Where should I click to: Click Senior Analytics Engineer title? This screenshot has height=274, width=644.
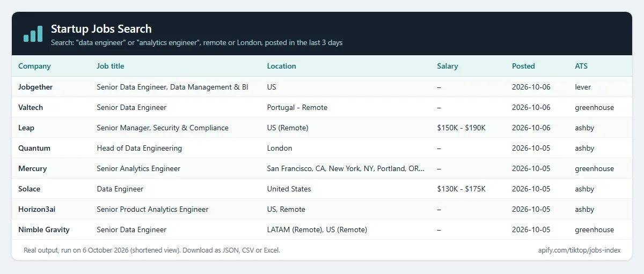click(138, 168)
